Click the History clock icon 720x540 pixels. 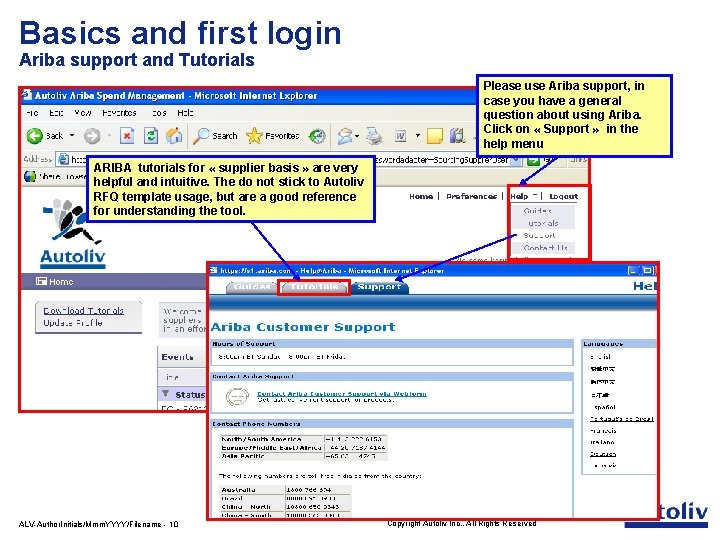tap(317, 135)
